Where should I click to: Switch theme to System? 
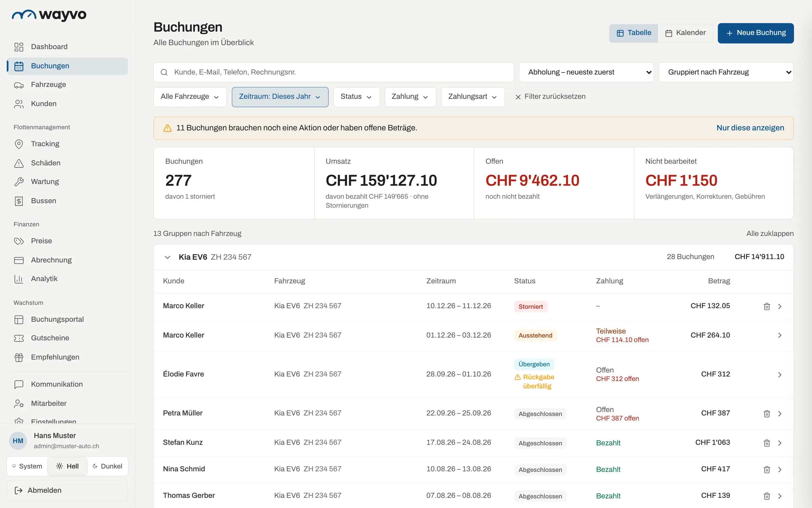tap(27, 466)
